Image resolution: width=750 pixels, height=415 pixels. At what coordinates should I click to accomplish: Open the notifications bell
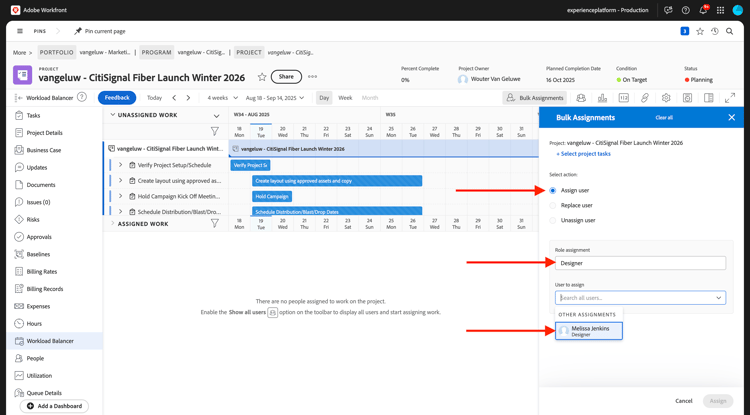pyautogui.click(x=703, y=10)
